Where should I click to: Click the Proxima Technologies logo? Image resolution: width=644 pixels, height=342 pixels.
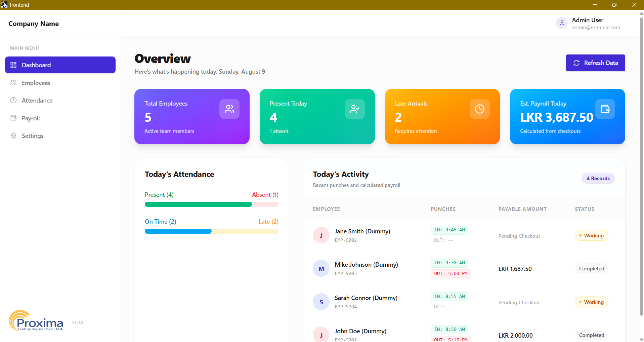[x=36, y=320]
